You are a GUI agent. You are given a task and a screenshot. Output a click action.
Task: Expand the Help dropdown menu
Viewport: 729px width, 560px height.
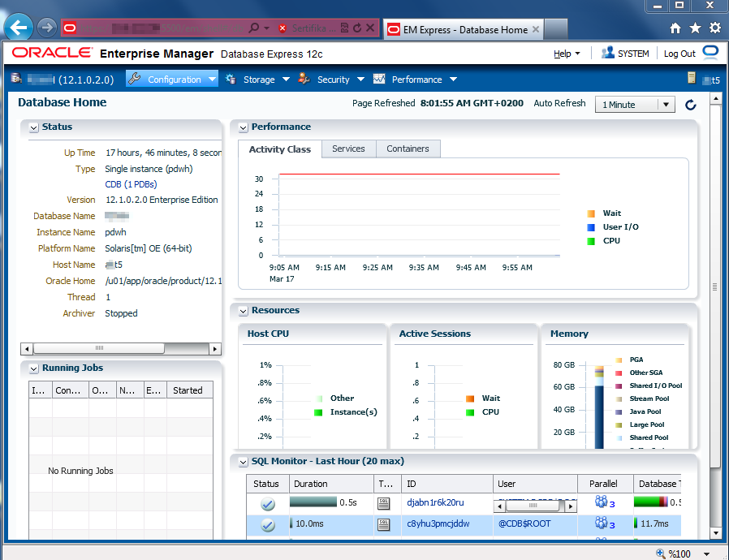click(x=567, y=54)
